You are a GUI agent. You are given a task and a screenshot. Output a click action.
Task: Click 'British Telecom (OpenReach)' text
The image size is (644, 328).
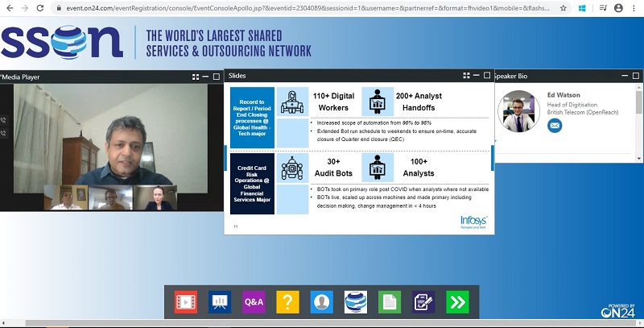point(583,112)
